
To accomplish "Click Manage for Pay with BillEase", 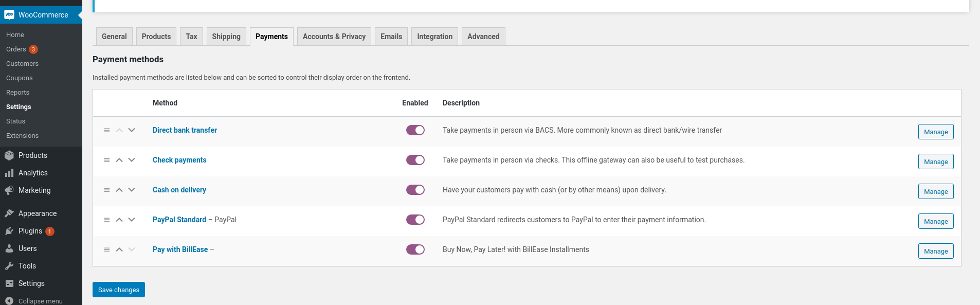I will [x=936, y=251].
